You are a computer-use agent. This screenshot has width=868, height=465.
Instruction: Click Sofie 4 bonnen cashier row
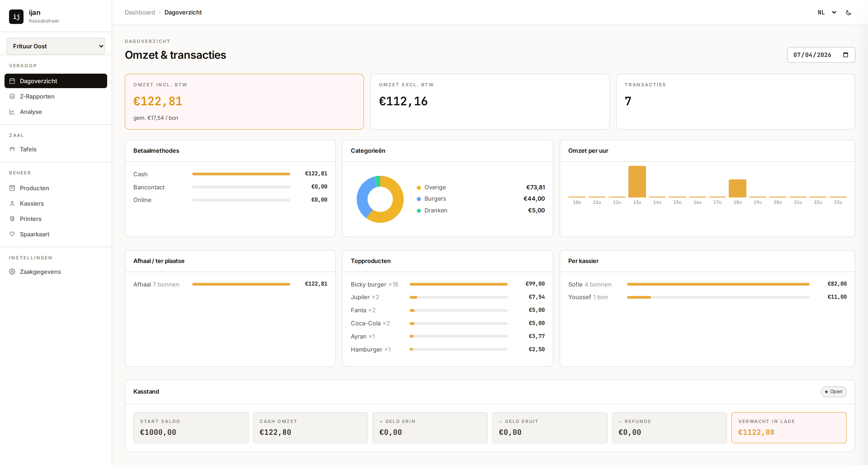[708, 284]
